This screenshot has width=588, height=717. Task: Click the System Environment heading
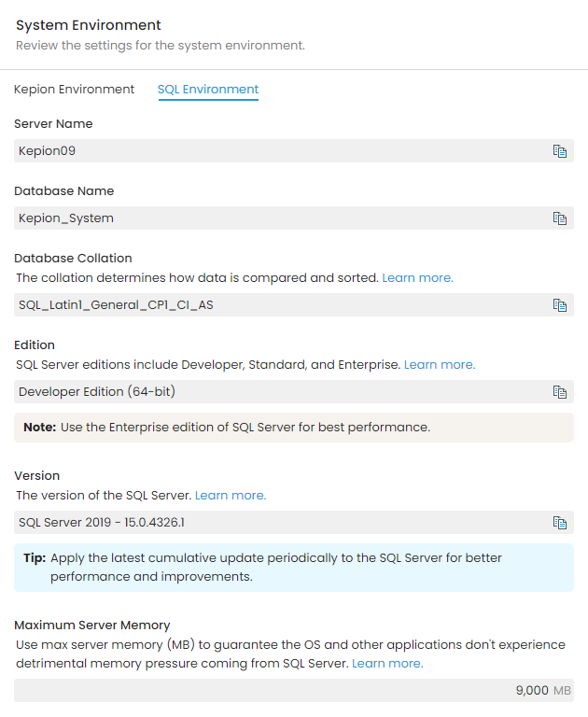[89, 25]
